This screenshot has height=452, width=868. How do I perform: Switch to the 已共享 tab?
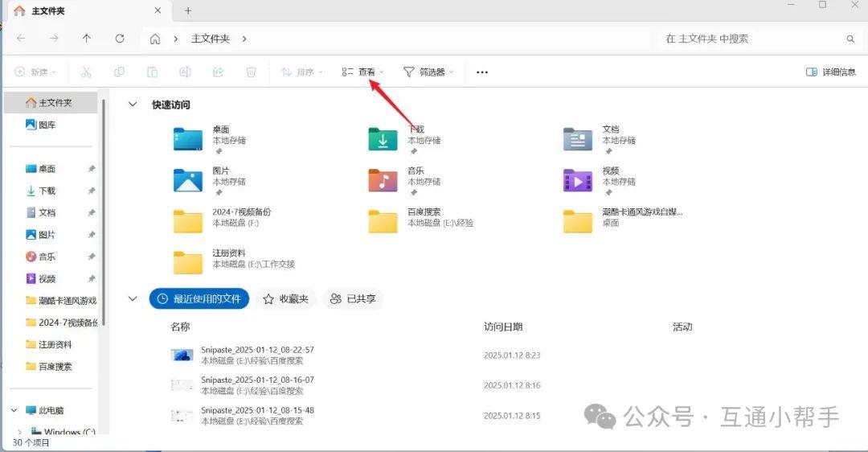[x=353, y=299]
